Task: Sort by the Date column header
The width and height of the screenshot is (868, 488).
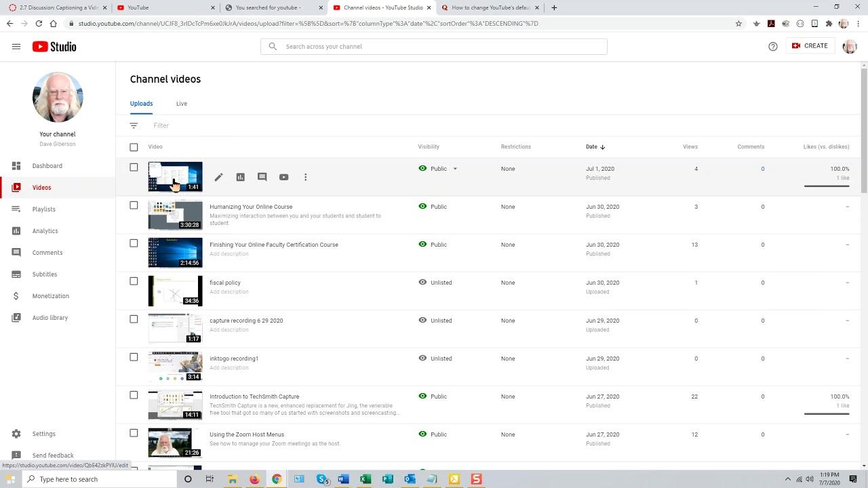Action: click(x=595, y=146)
